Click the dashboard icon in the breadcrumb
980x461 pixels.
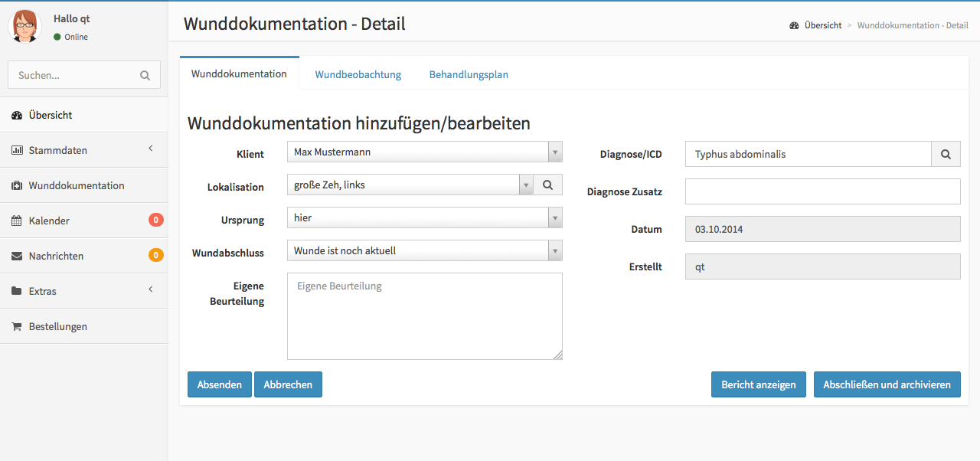[x=795, y=25]
